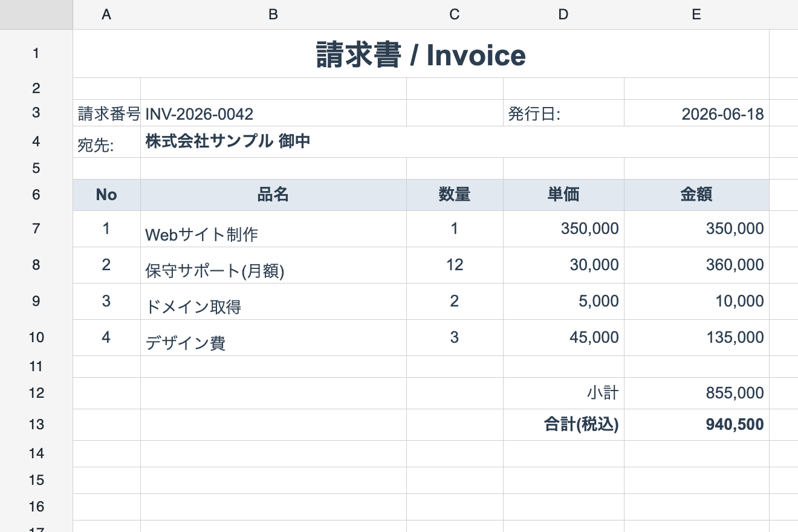The height and width of the screenshot is (532, 798).
Task: Select row 7 header
Action: 36,229
